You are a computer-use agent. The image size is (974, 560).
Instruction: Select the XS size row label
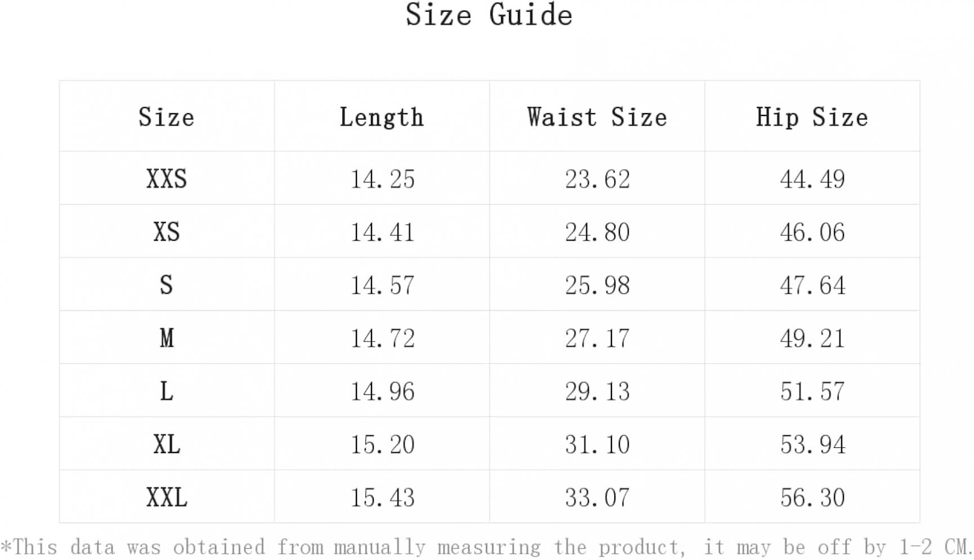167,232
